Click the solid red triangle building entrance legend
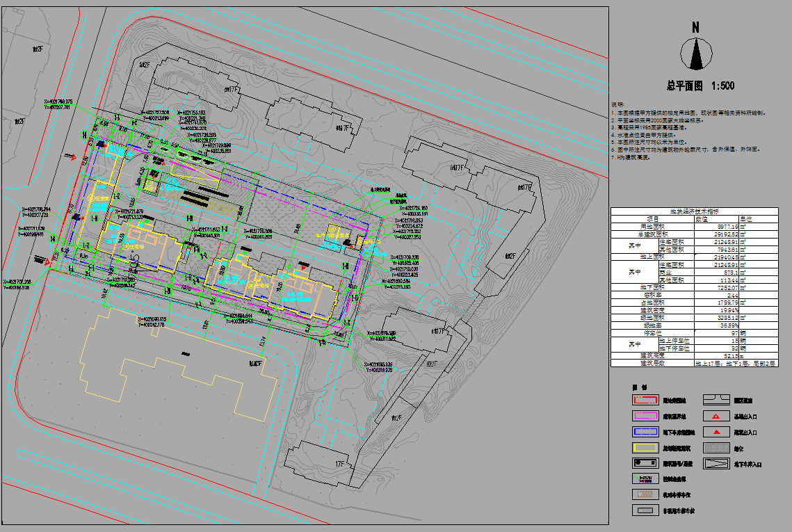Image resolution: width=792 pixels, height=532 pixels. (716, 432)
